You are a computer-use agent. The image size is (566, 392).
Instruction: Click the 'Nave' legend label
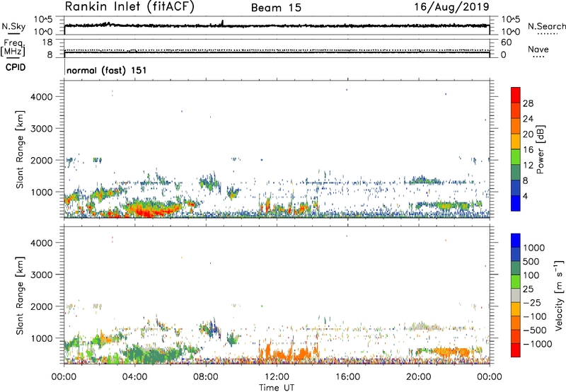coord(538,50)
